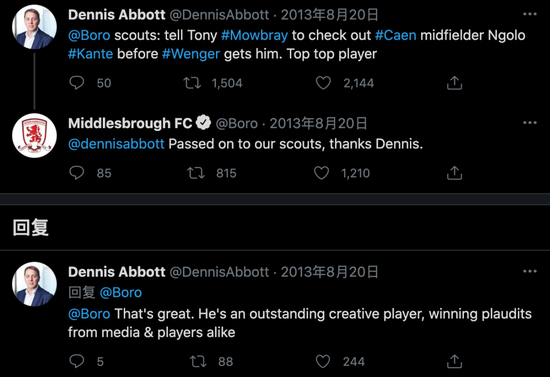Screen dimensions: 550x377
Task: Open the #Caen hashtag link
Action: (x=395, y=35)
